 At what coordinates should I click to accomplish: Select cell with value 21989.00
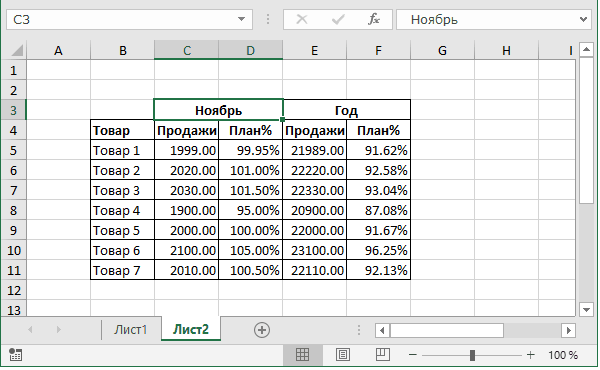coord(315,150)
